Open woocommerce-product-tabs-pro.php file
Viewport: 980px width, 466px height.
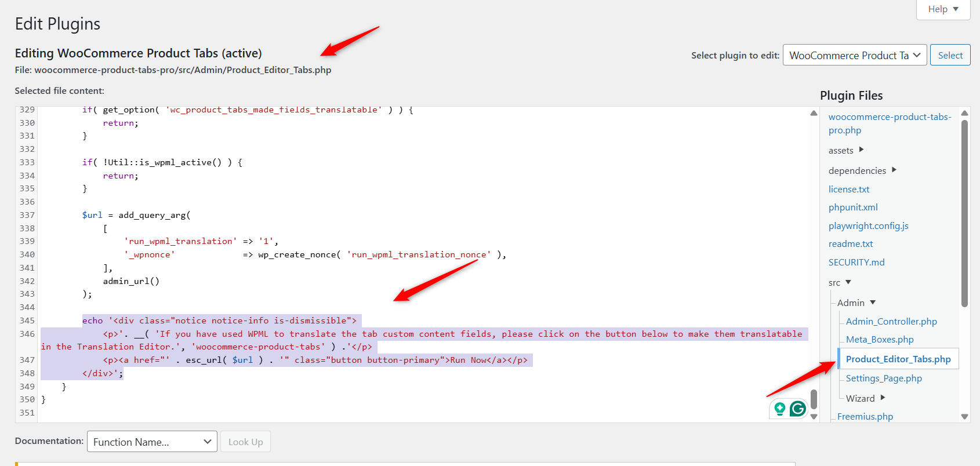click(890, 123)
